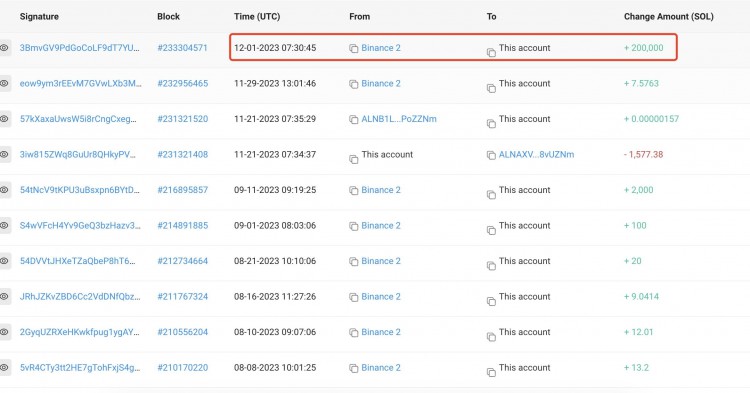Viewport: 750px width, 393px height.
Task: Open signature 3BmvGV9PdGoCoLF9dT7YU... transaction
Action: click(x=79, y=48)
